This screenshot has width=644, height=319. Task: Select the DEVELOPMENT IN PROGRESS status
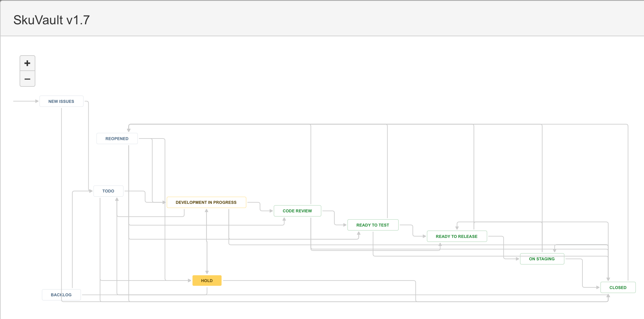pos(206,202)
